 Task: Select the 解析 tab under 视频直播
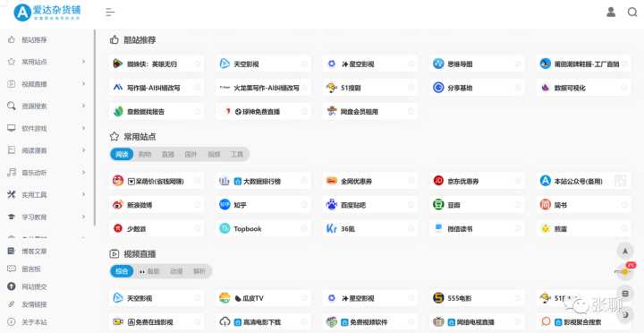coord(199,271)
